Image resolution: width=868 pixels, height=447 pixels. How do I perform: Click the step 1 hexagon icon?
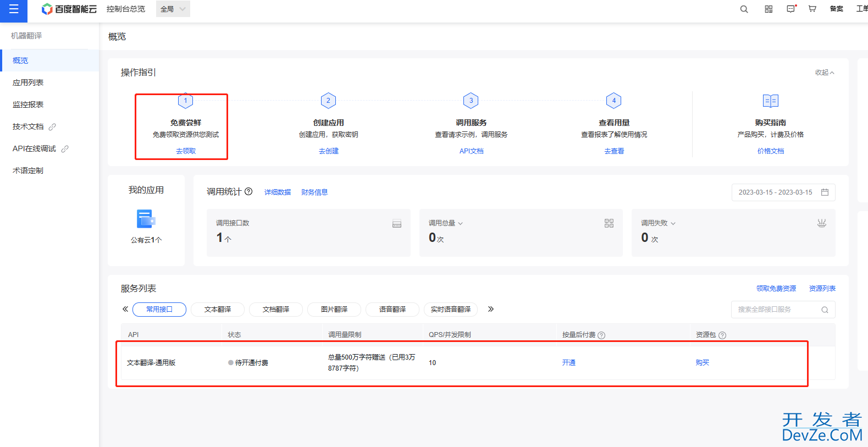click(x=186, y=101)
